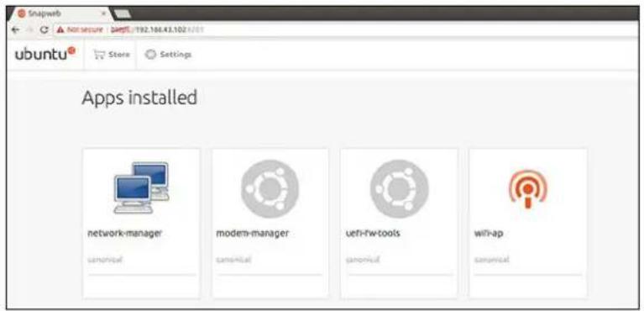Open the network-manager app icon

(x=141, y=187)
